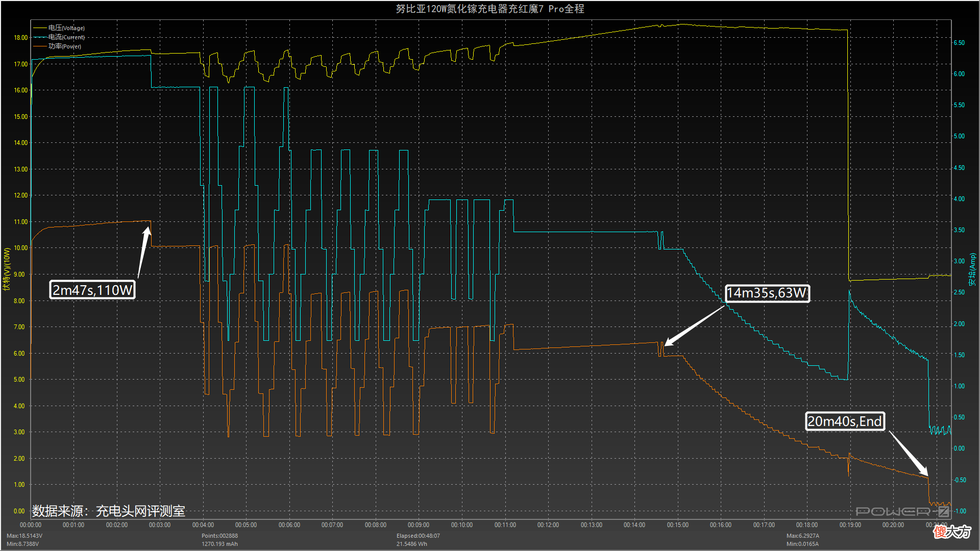This screenshot has height=551, width=980.
Task: Click the 12.00 voltage axis tick label
Action: click(x=21, y=195)
